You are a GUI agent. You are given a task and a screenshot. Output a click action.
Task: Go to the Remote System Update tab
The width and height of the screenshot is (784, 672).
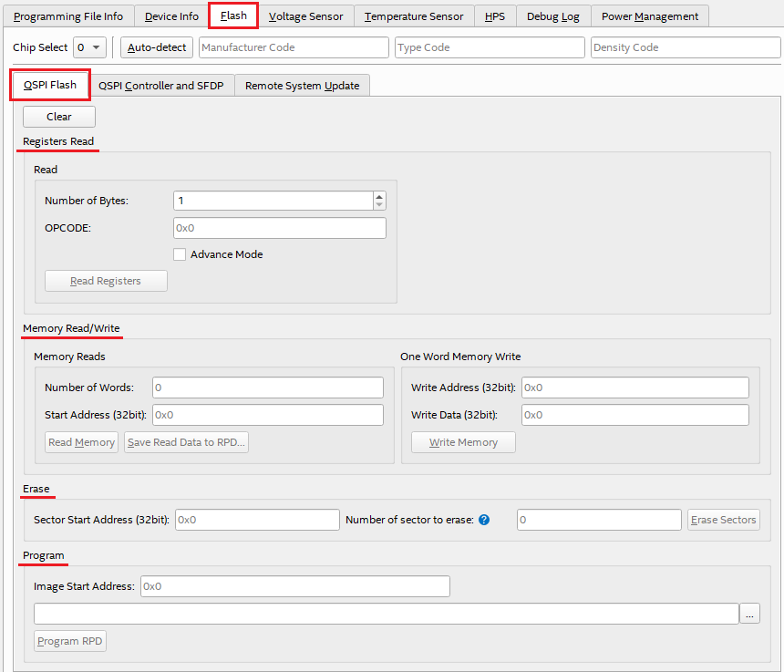302,86
